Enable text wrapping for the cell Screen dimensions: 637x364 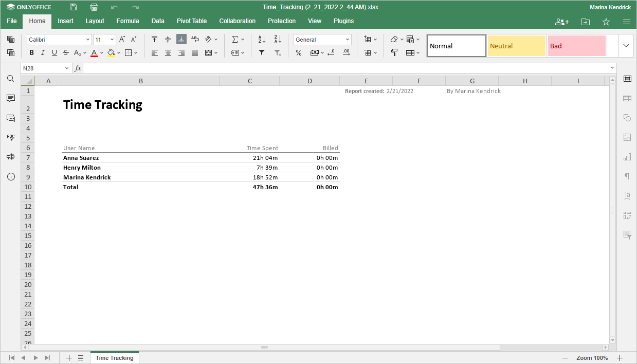195,39
